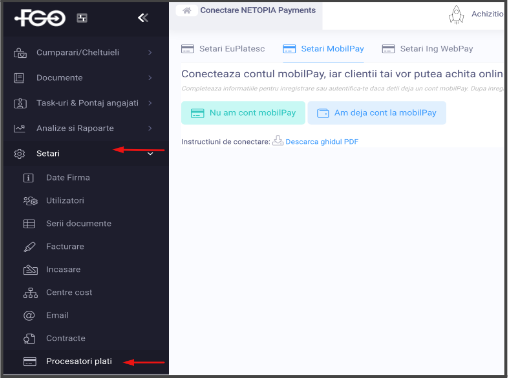Select the Setari MobilPay tab

(x=323, y=49)
